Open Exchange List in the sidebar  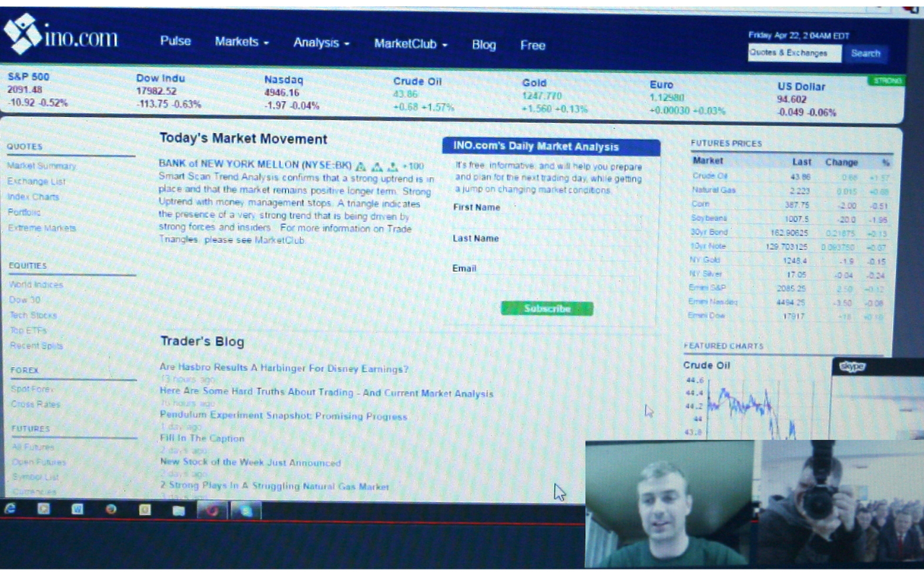click(36, 181)
